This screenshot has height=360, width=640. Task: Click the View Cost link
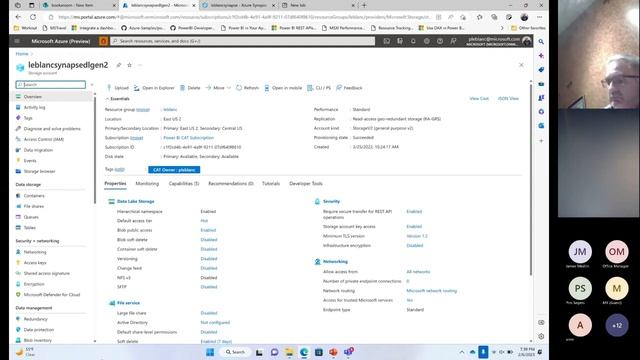pos(479,99)
